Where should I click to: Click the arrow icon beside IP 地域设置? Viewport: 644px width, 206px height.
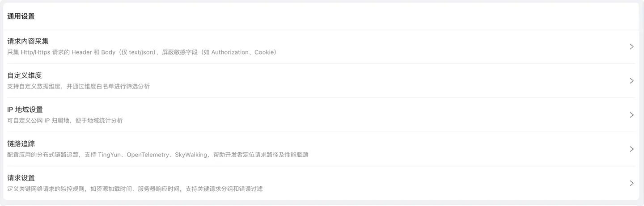coord(631,115)
